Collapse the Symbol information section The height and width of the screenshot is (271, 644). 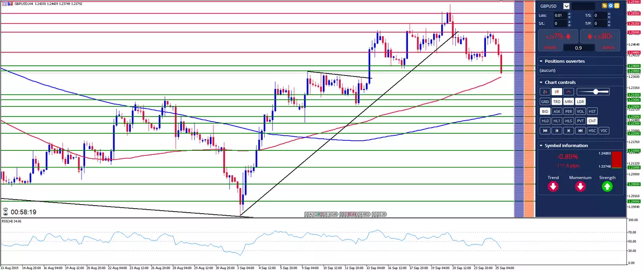pos(541,146)
